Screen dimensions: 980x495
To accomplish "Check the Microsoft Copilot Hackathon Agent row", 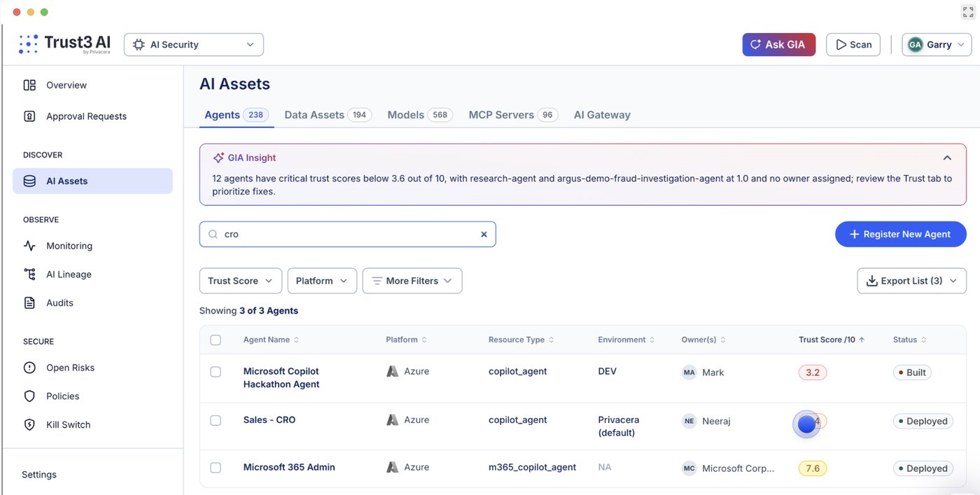I will tap(216, 372).
